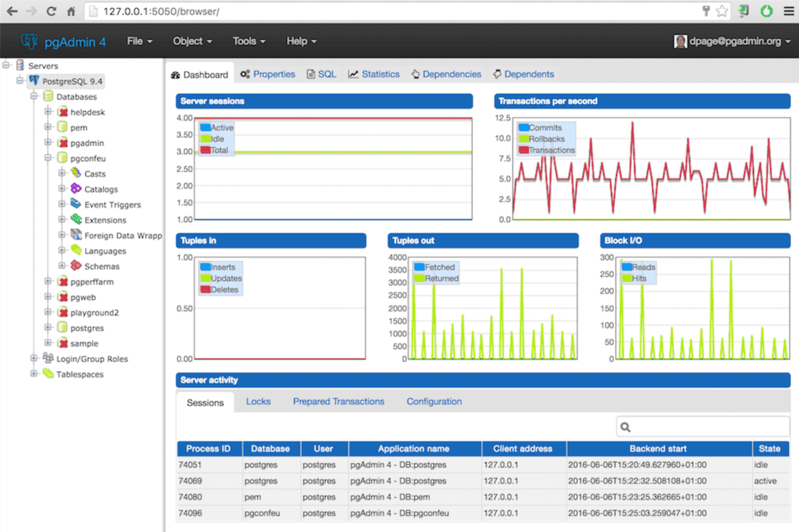Collapse the Databases node

tap(34, 96)
